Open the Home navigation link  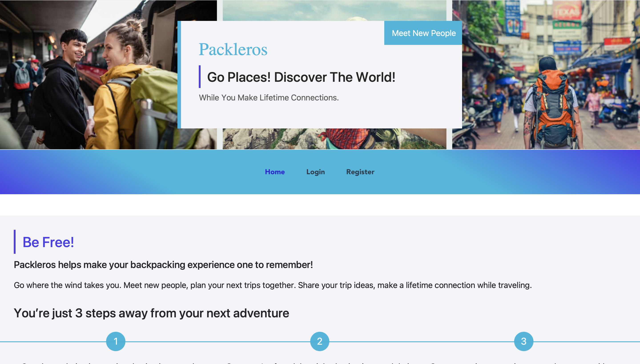pos(275,172)
